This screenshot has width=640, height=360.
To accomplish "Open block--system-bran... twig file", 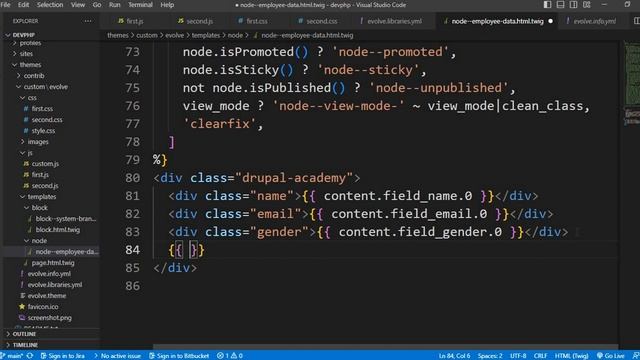I will [x=66, y=219].
